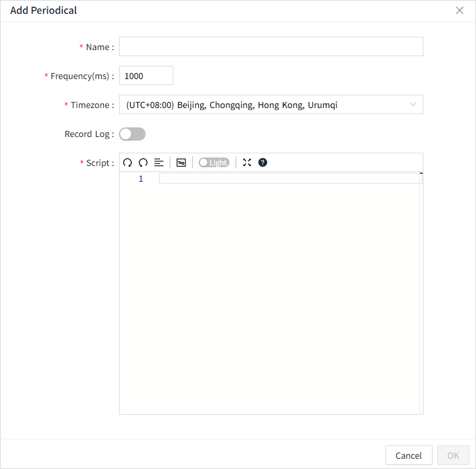Click the Cancel button
This screenshot has width=476, height=469.
tap(408, 455)
